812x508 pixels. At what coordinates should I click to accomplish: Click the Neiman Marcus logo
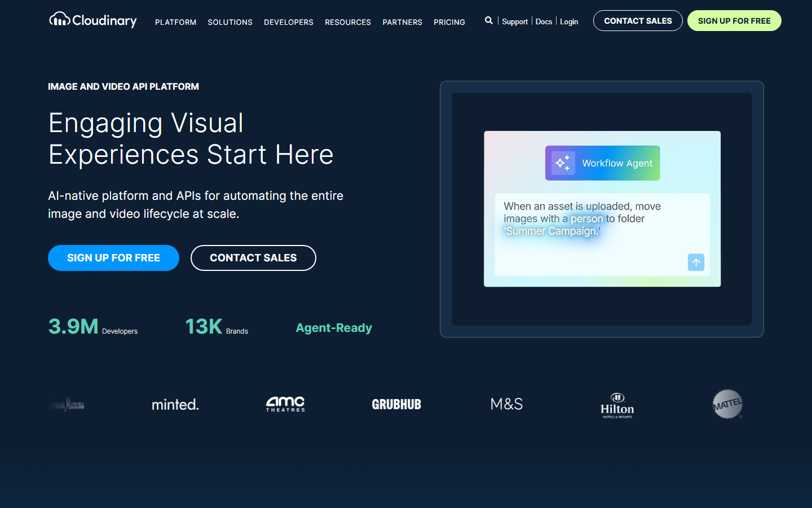coord(67,404)
